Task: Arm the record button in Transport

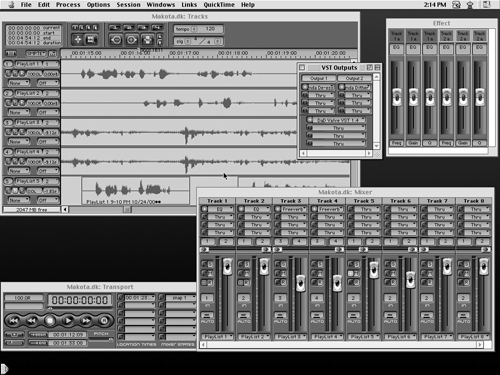Action: tap(104, 321)
